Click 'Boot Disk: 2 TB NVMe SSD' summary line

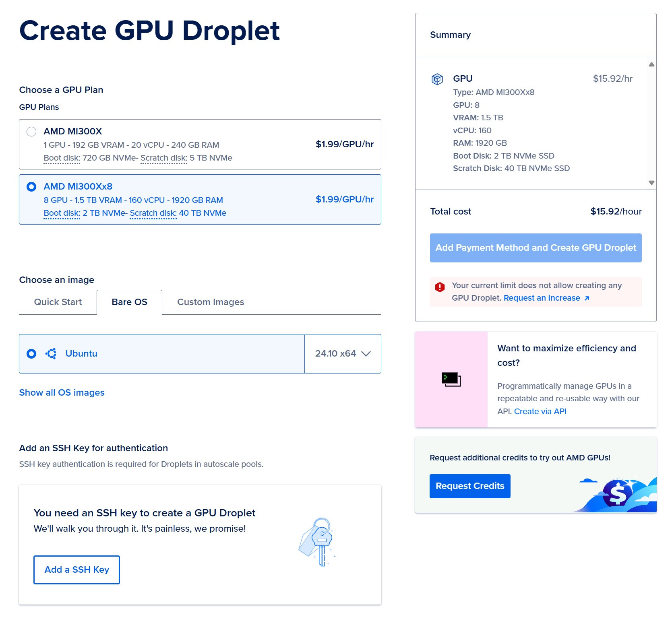click(x=504, y=156)
